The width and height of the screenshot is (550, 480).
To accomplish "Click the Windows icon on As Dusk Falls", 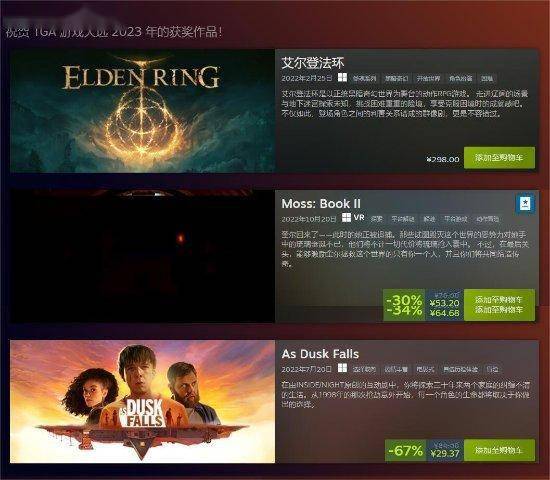I will coord(342,368).
